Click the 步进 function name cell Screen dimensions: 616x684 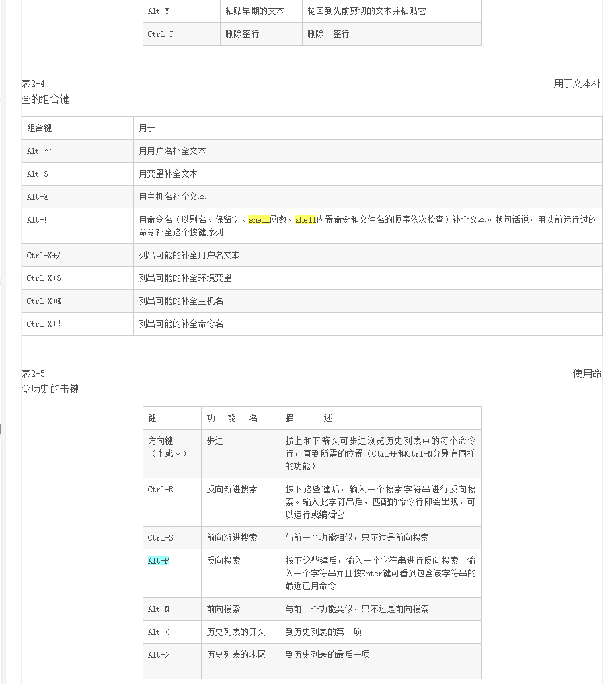coord(241,454)
